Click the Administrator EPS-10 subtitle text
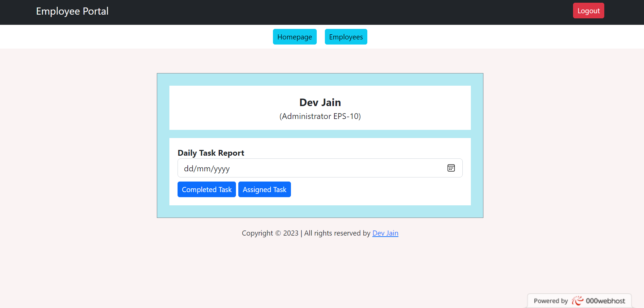Screen dimensions: 644x308 pos(320,116)
